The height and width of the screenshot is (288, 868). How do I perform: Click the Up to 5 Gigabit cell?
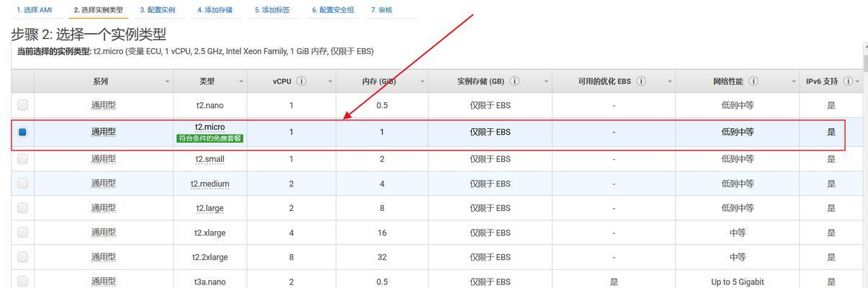(x=738, y=282)
